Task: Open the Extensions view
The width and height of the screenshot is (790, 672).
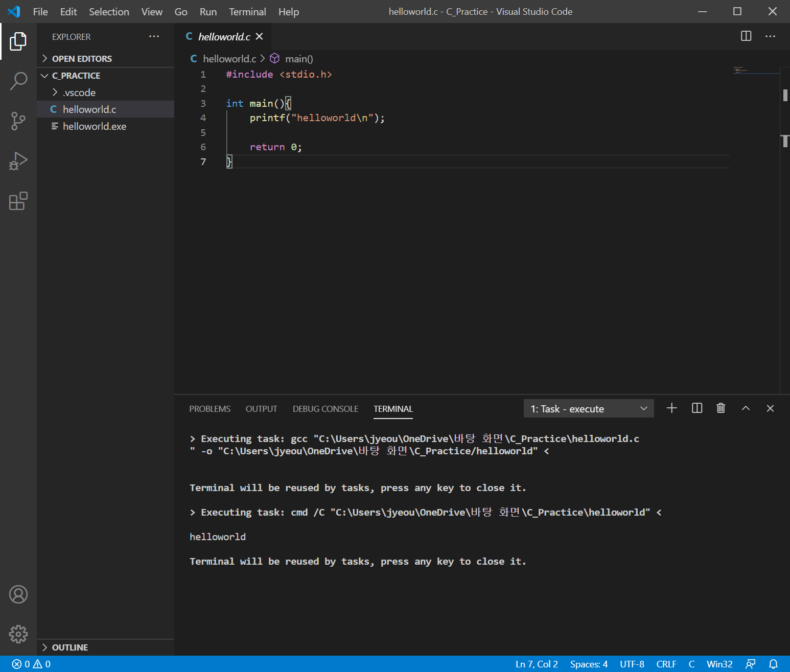Action: tap(18, 201)
